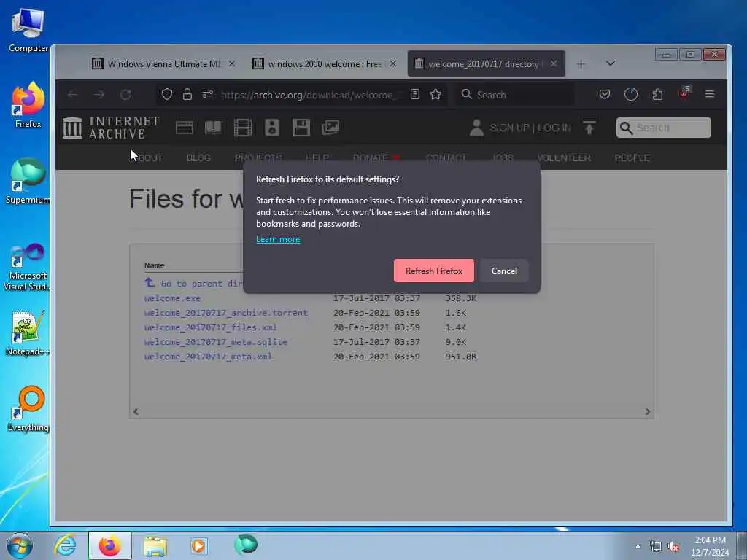The height and width of the screenshot is (560, 747).
Task: Open Notepad++ desktop shortcut
Action: [x=28, y=333]
